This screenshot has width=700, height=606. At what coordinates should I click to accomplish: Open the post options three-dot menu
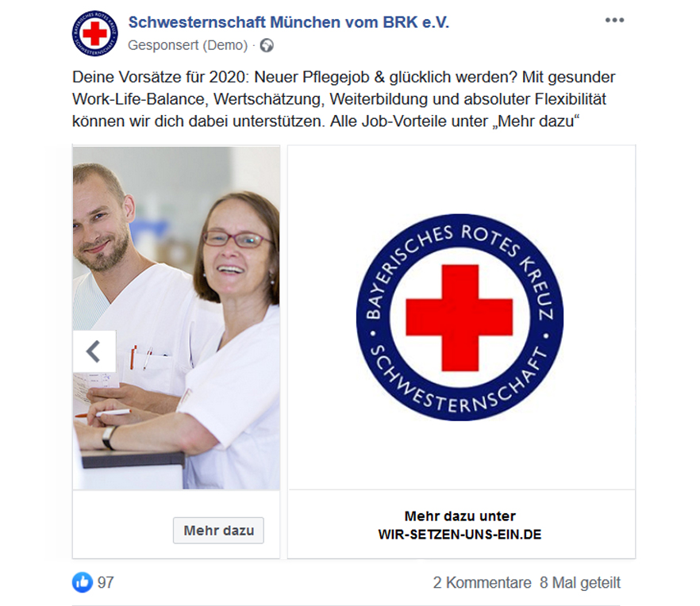click(x=614, y=20)
